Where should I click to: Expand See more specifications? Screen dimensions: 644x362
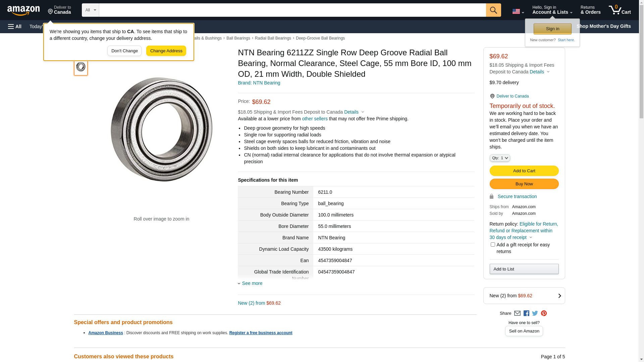coord(252,283)
